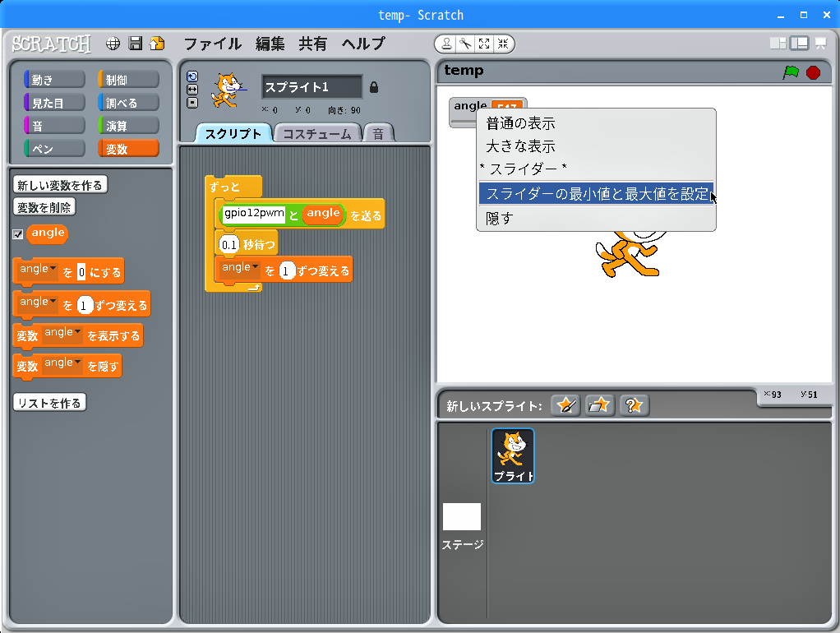Set rotation style to left-right flip only
The image size is (840, 633).
coord(192,90)
